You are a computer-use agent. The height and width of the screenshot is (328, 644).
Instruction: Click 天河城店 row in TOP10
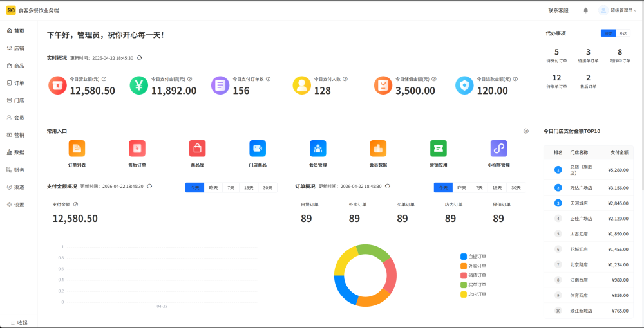click(589, 203)
